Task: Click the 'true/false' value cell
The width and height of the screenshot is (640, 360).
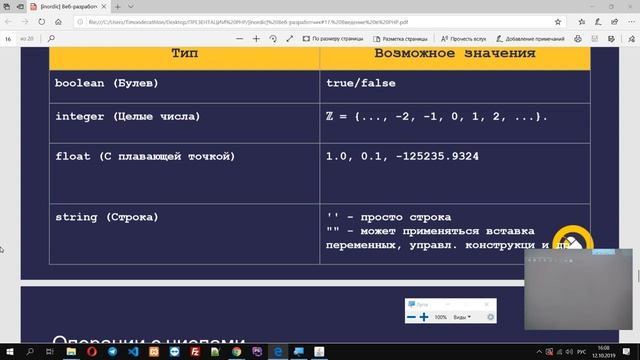Action: click(x=455, y=87)
